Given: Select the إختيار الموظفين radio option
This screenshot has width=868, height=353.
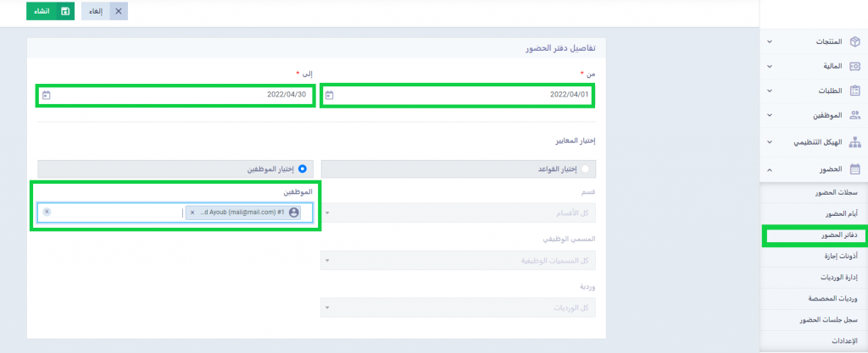Looking at the screenshot, I should click(x=303, y=169).
